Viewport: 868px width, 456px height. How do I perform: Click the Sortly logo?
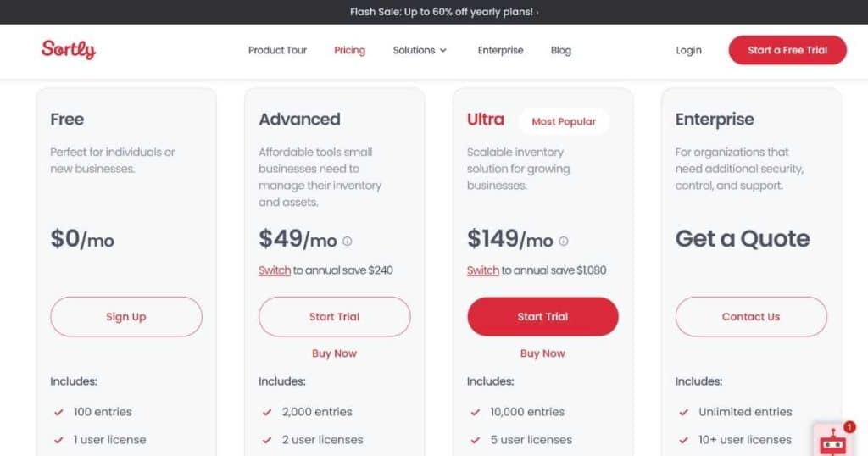pos(69,50)
